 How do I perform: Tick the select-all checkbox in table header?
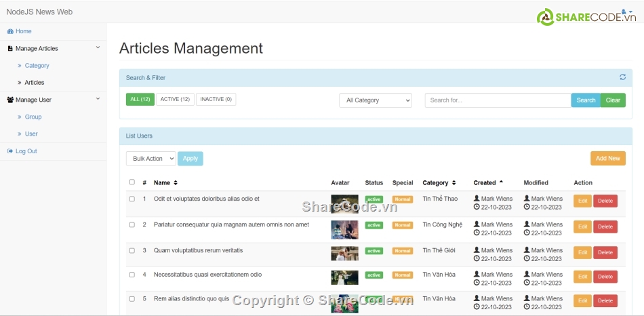(132, 182)
